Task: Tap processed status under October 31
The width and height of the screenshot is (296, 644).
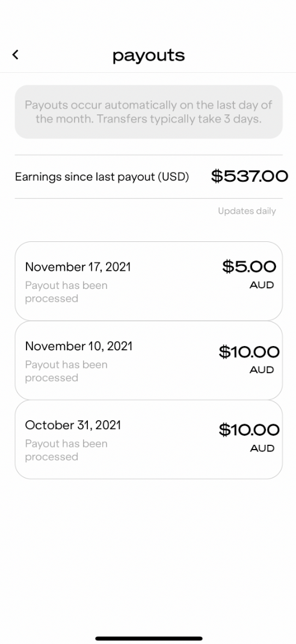Action: [66, 450]
